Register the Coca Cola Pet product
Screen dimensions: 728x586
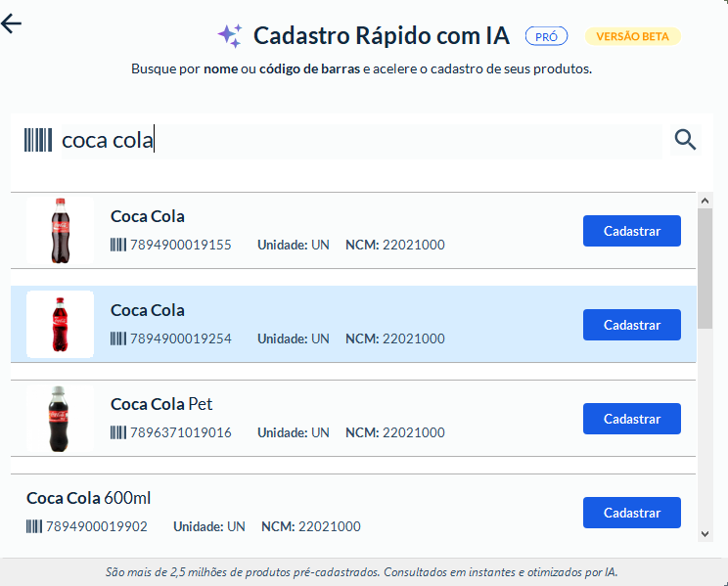point(631,419)
